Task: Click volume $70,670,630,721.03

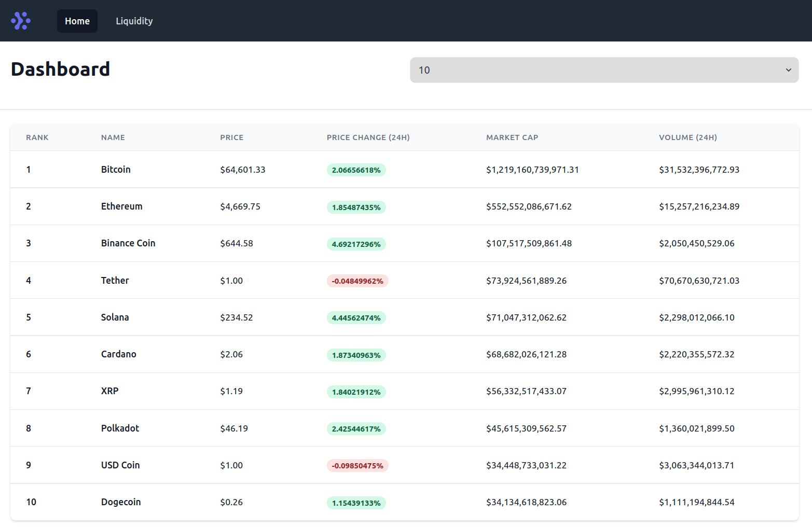Action: 699,281
